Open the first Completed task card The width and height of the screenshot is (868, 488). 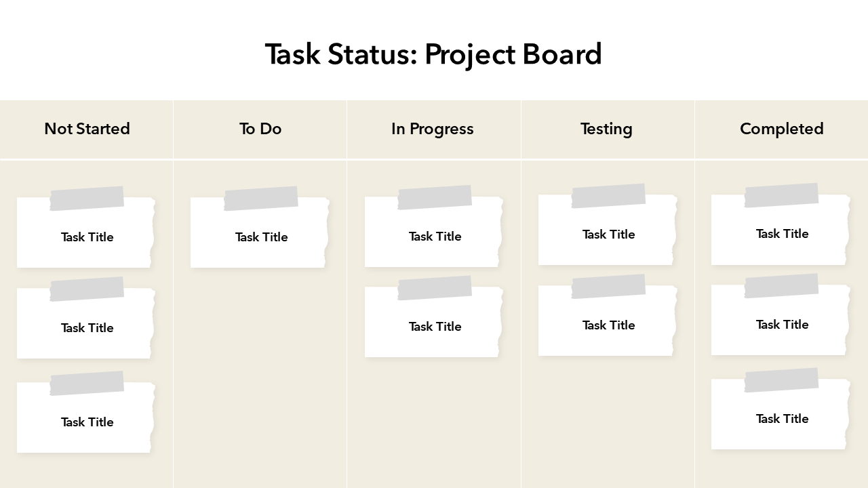[781, 234]
